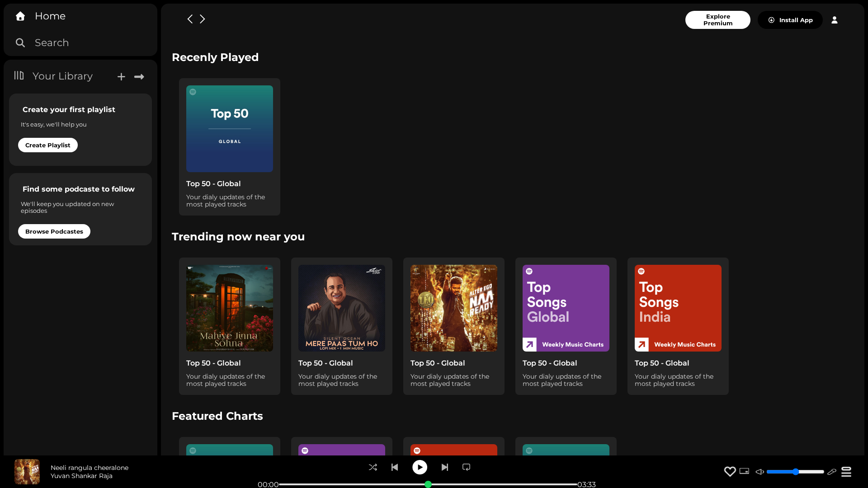868x488 pixels.
Task: Click the Browse Podcastes button
Action: tap(54, 231)
